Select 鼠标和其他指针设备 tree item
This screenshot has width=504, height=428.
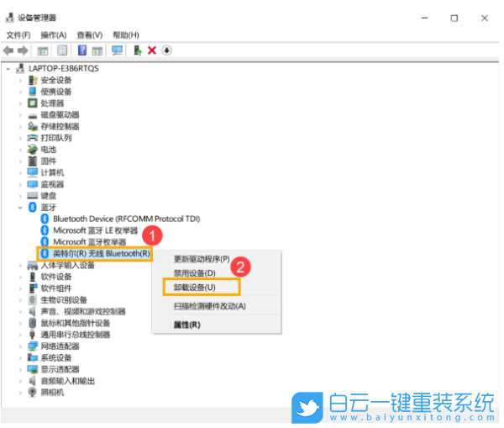tap(76, 324)
